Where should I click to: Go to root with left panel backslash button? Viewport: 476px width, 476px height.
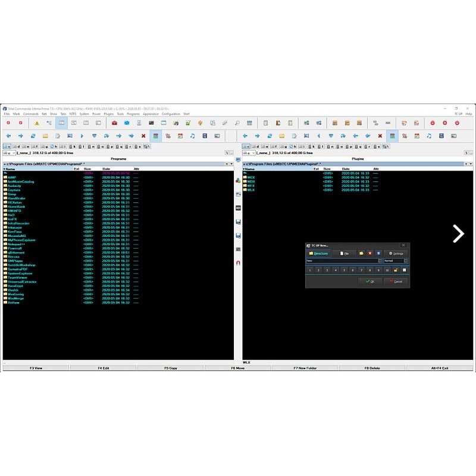[x=227, y=153]
